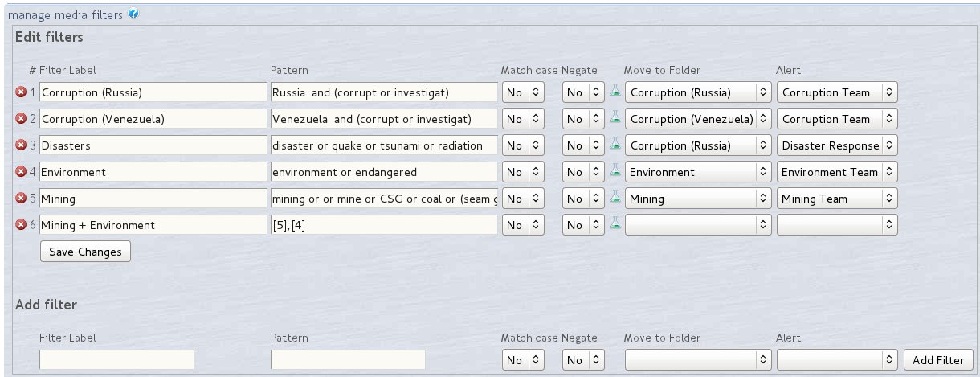
Task: Expand Move to Folder dropdown for Disasters
Action: (697, 145)
